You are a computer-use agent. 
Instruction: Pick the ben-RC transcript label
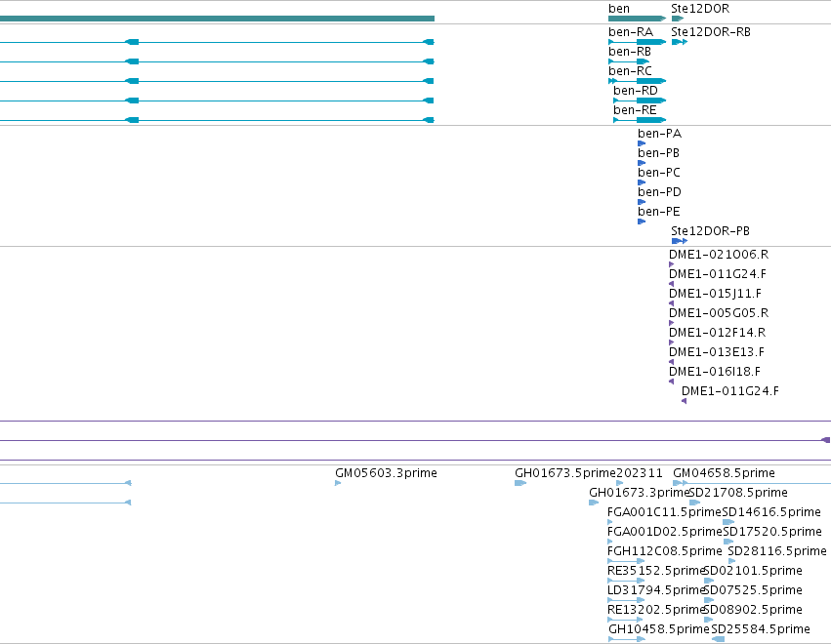pyautogui.click(x=630, y=71)
